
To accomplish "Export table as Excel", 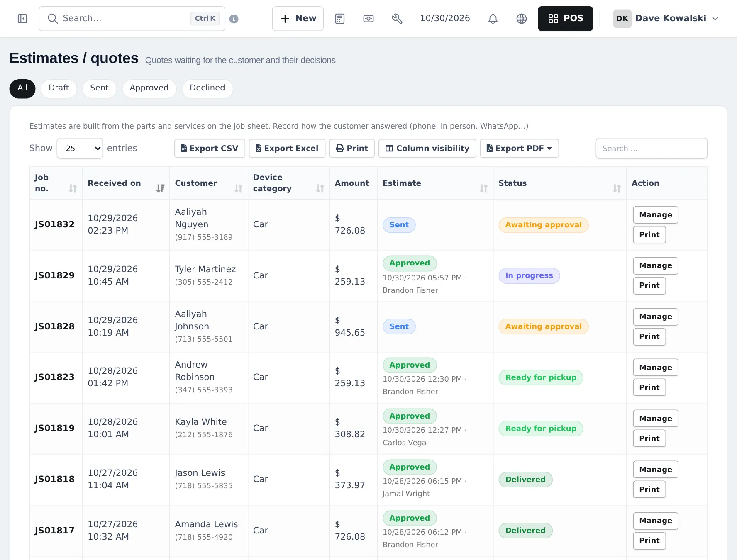I will pyautogui.click(x=287, y=148).
